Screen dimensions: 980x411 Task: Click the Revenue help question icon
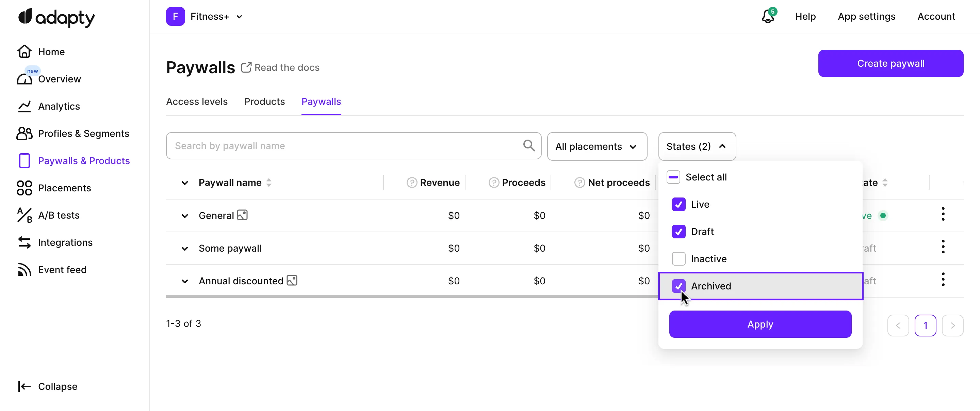412,183
